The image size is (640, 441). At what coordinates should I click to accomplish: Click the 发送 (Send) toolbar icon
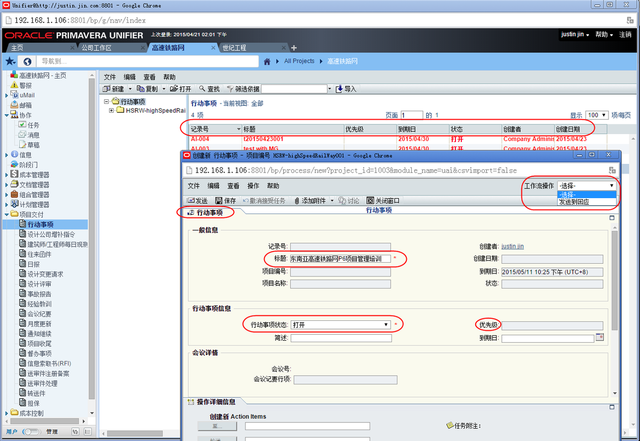tap(195, 199)
